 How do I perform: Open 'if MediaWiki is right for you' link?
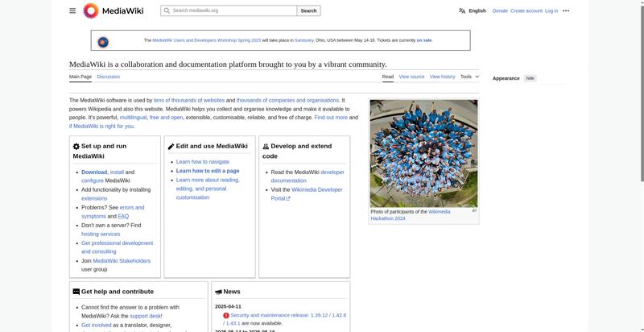101,127
